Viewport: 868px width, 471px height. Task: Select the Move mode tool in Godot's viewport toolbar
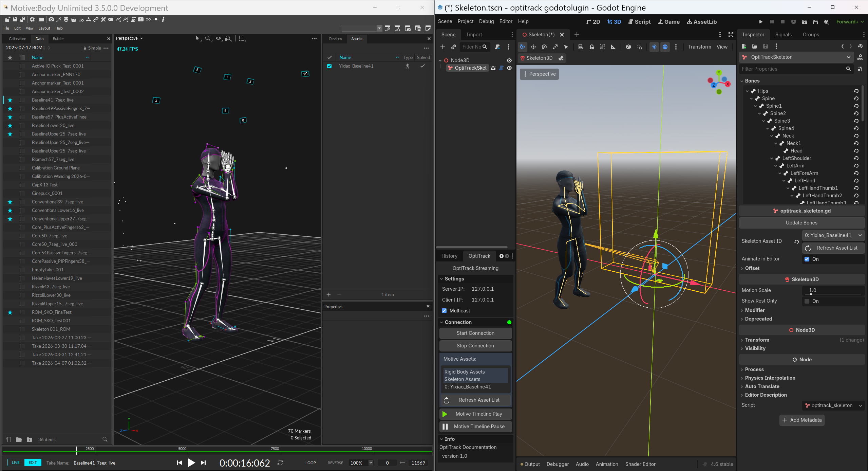tap(533, 47)
